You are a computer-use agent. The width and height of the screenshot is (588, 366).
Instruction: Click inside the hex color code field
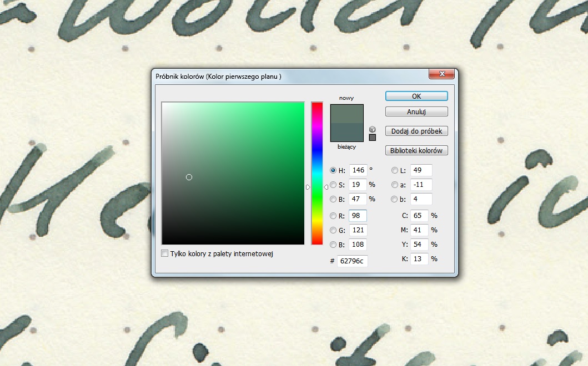tap(352, 261)
